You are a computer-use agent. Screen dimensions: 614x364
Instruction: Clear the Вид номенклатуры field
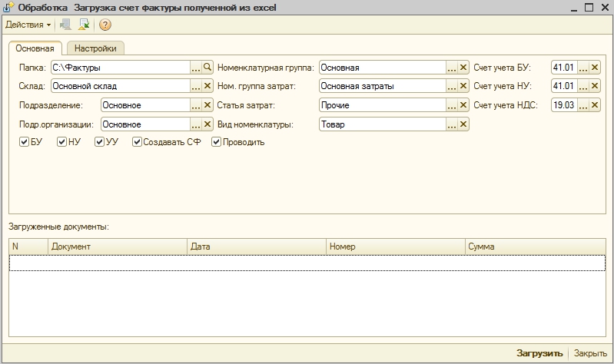click(463, 123)
